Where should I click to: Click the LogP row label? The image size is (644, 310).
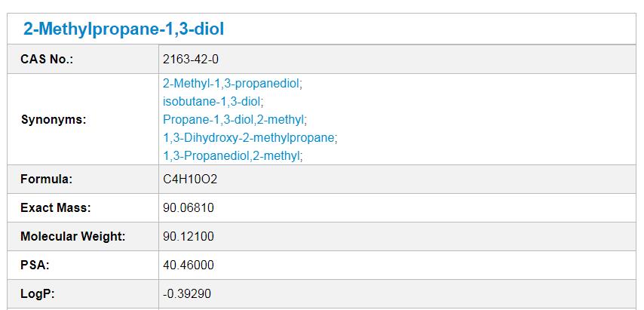(38, 293)
